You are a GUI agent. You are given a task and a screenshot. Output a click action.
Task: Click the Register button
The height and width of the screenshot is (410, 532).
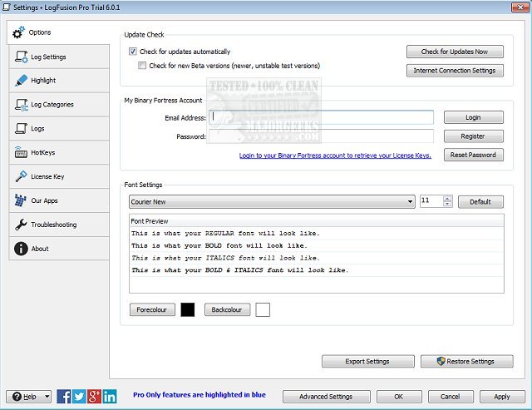pyautogui.click(x=473, y=136)
